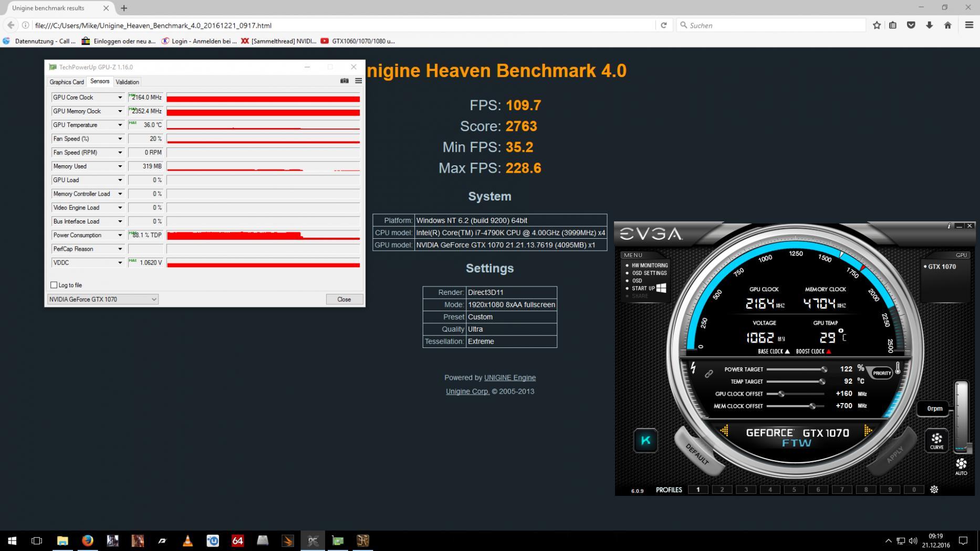Expand the Fan Speed (%) sensor dropdown

point(120,139)
